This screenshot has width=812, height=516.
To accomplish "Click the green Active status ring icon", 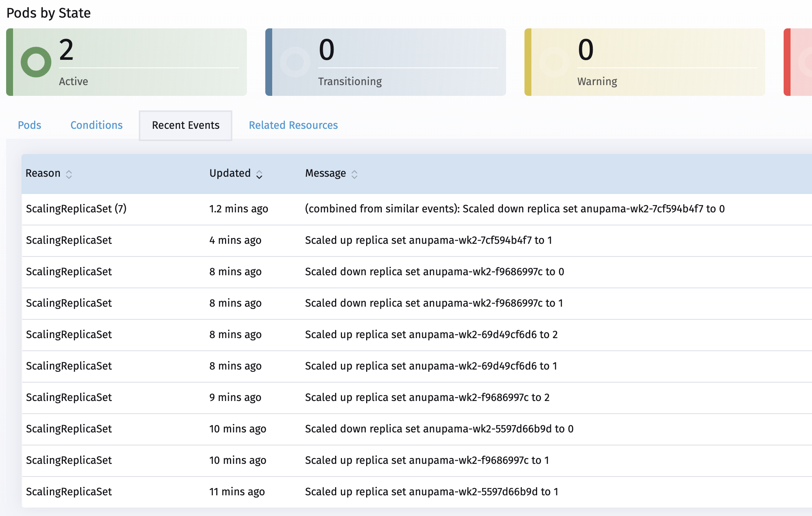I will click(36, 61).
